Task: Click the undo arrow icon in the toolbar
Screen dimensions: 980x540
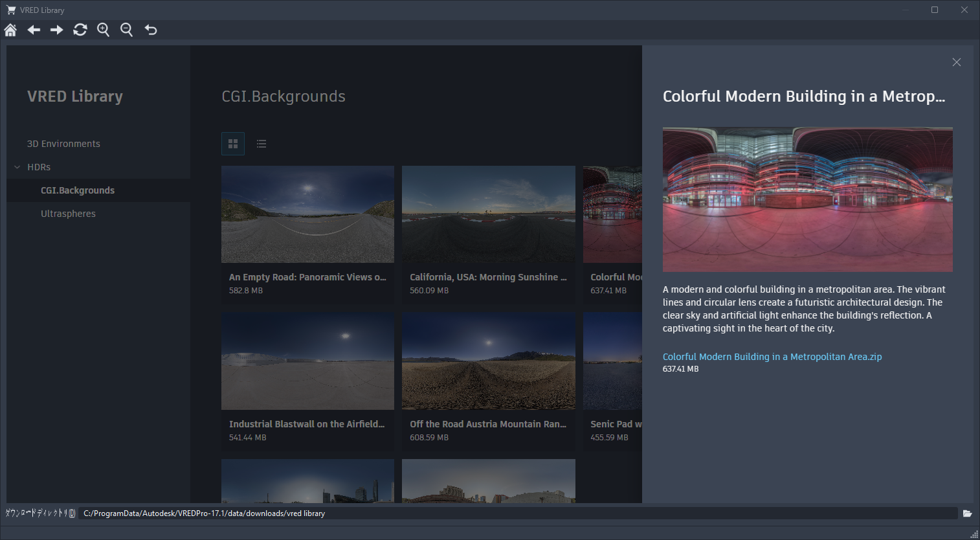Action: [150, 29]
